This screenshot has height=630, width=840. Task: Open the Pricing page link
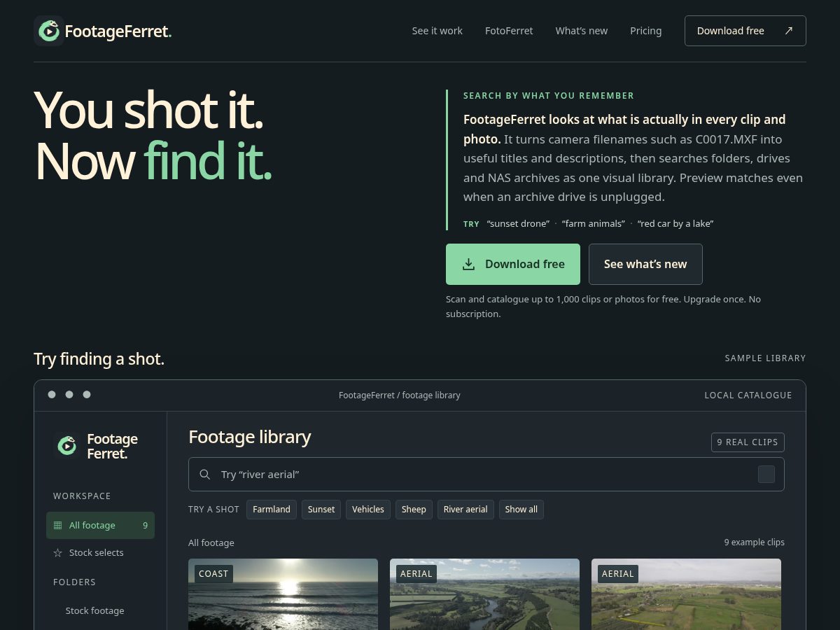click(645, 31)
